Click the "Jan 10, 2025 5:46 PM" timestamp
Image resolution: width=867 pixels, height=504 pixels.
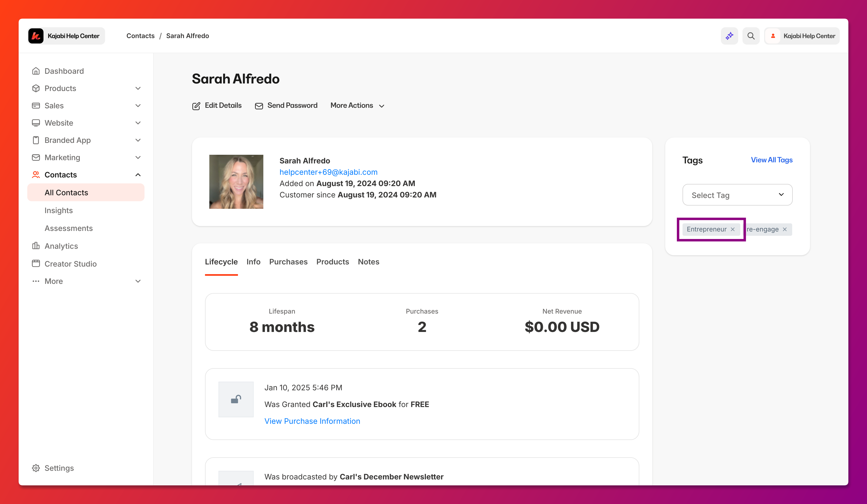coord(303,388)
